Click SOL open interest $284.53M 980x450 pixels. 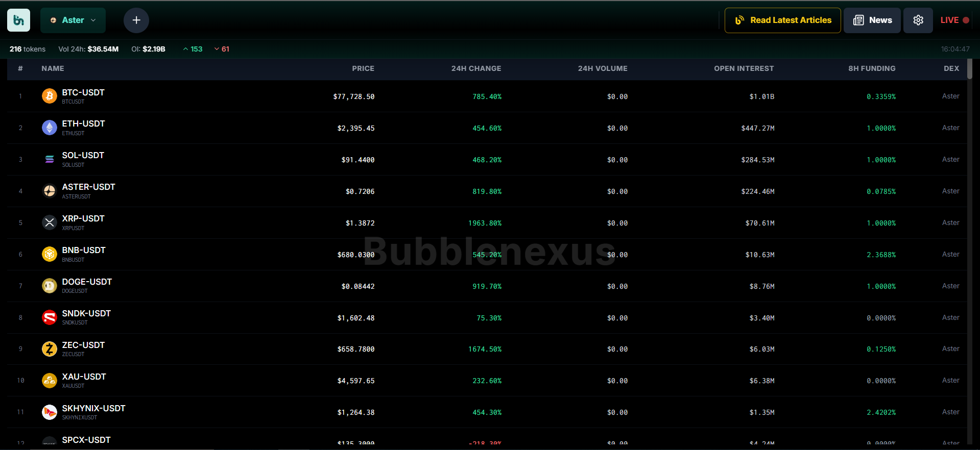point(758,160)
